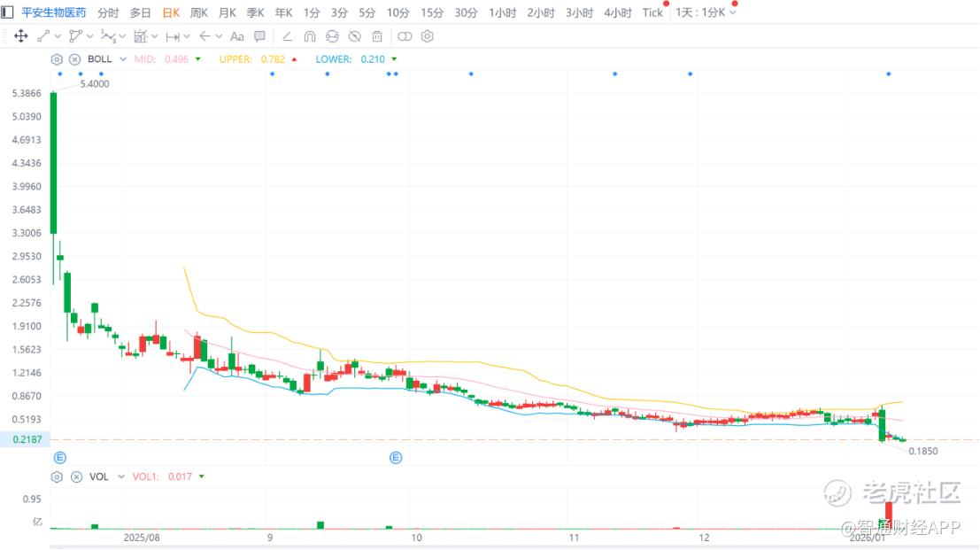Expand the range measure tool options arrow

tap(187, 37)
